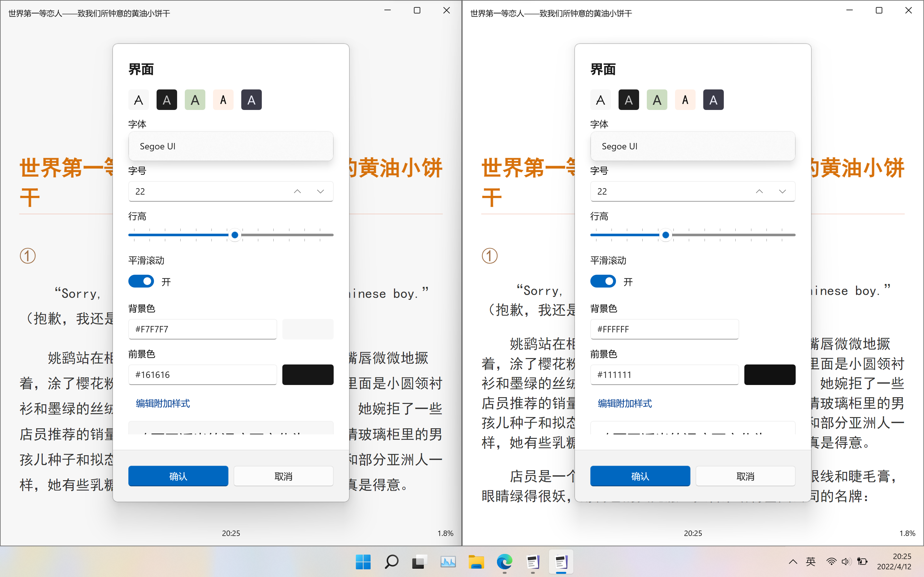Open Windows Search from the taskbar
The width and height of the screenshot is (924, 577).
point(391,562)
